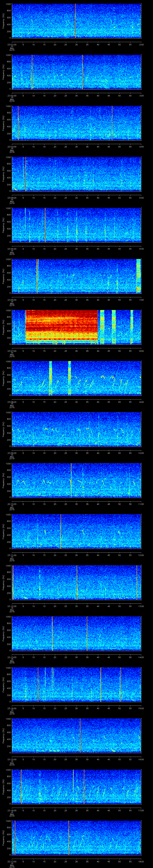Click the red line near 33 seconds in the 23:16:00 panel
Image resolution: width=153 pixels, height=868 pixels.
click(x=84, y=786)
